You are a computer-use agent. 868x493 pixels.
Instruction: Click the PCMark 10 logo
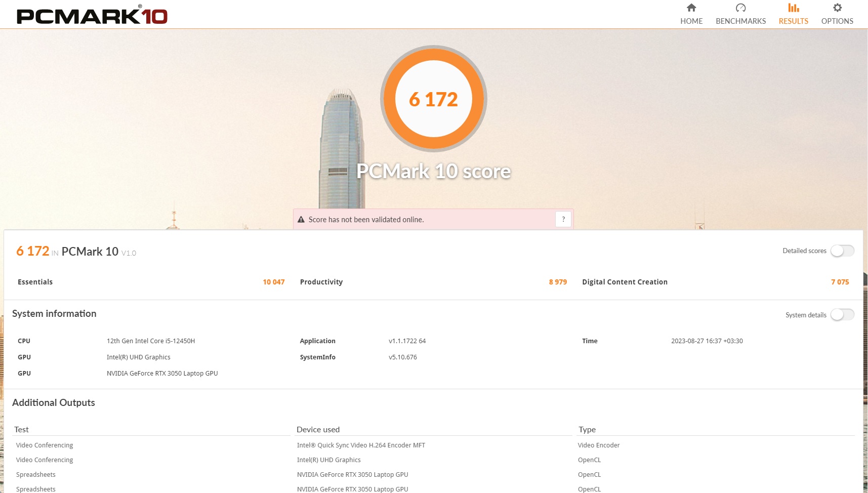pyautogui.click(x=92, y=16)
